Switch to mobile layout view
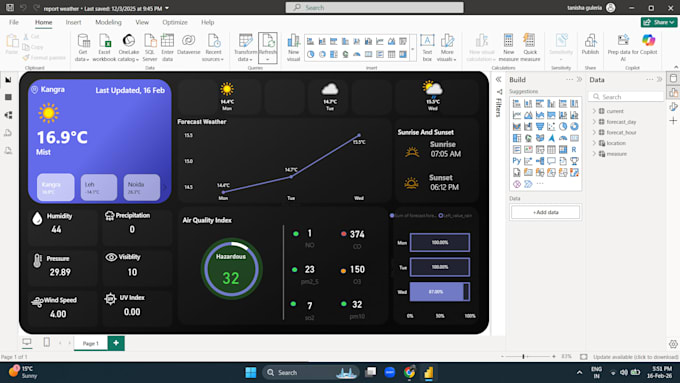 (46, 343)
